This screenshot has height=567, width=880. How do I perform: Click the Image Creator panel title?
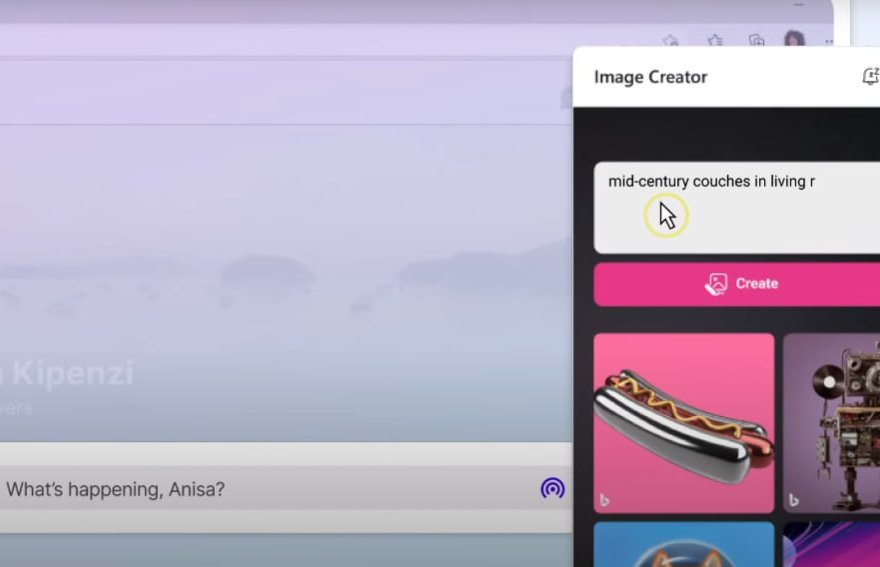point(650,77)
